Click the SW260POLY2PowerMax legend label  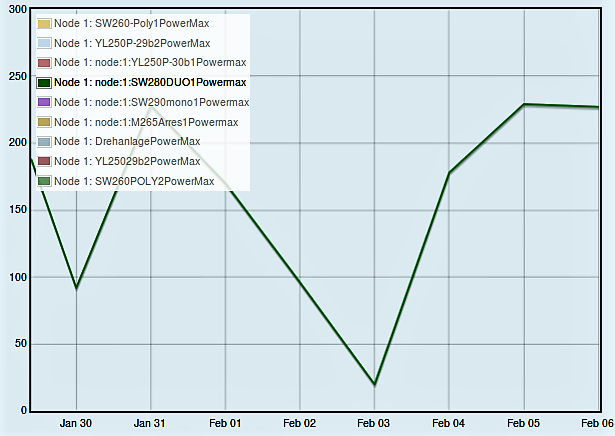click(x=134, y=181)
